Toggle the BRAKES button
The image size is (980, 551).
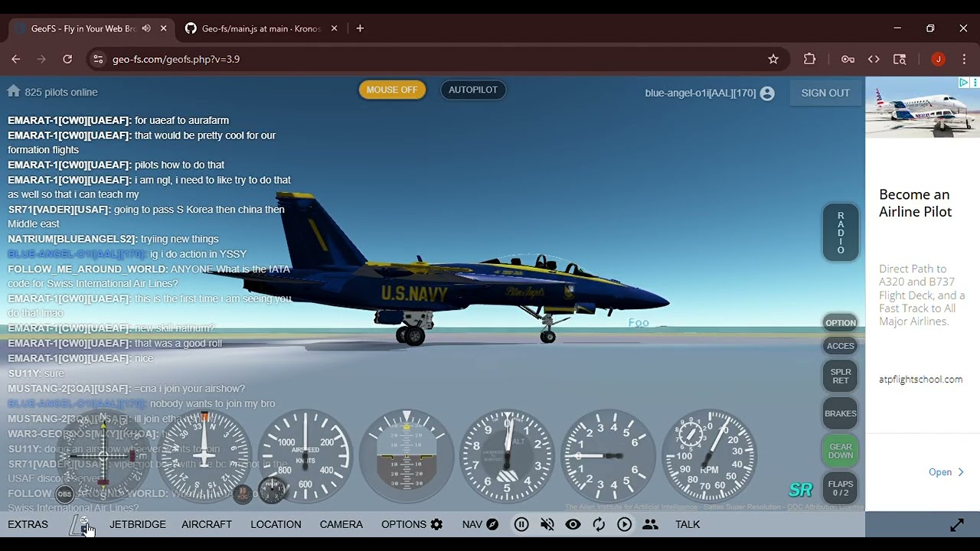coord(841,413)
